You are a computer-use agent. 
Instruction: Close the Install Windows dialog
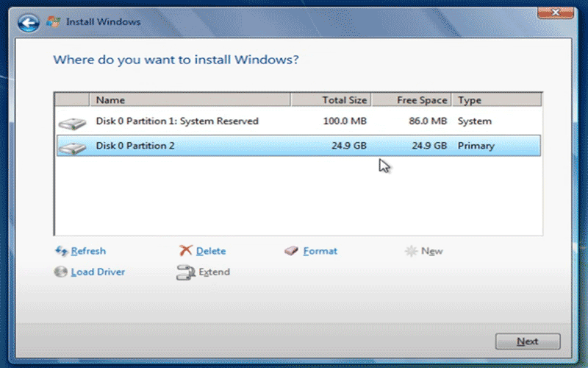click(556, 13)
